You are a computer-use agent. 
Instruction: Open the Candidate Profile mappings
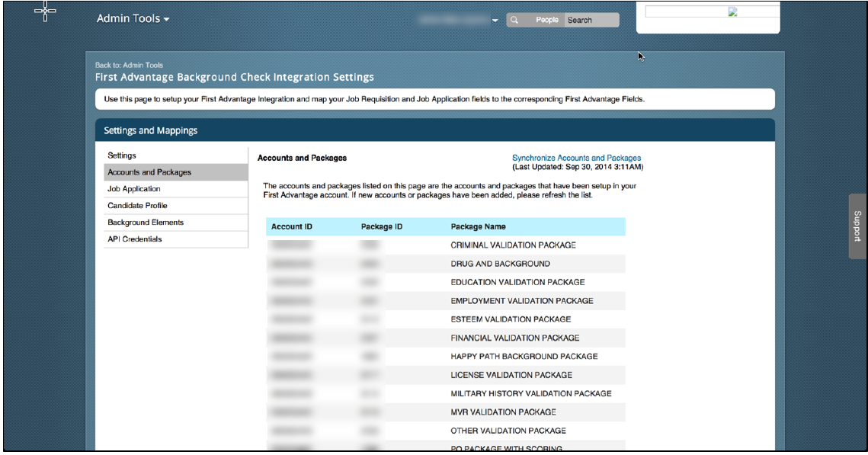point(175,205)
